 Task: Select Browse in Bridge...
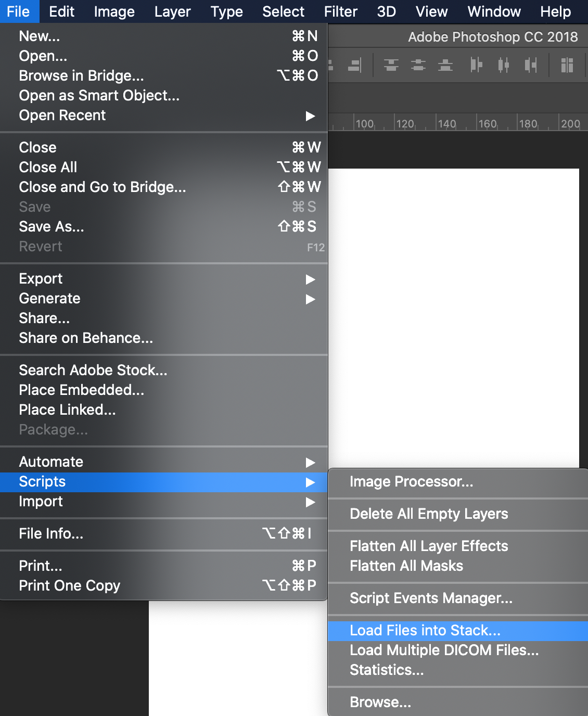[164, 75]
